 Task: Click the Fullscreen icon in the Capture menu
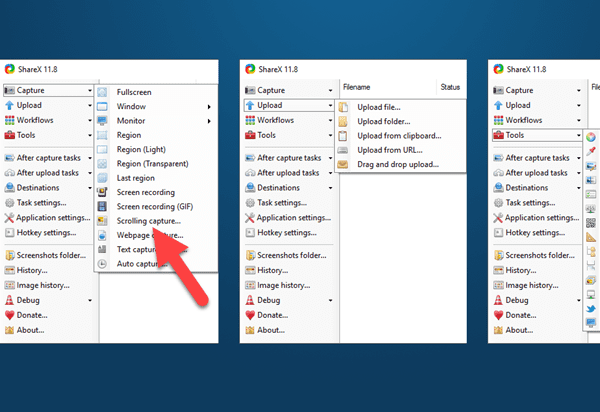102,92
